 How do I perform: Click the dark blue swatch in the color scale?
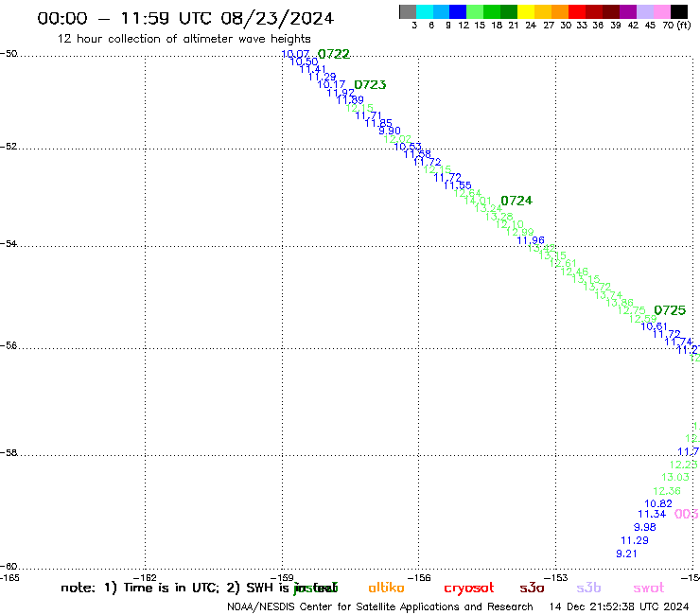click(458, 11)
